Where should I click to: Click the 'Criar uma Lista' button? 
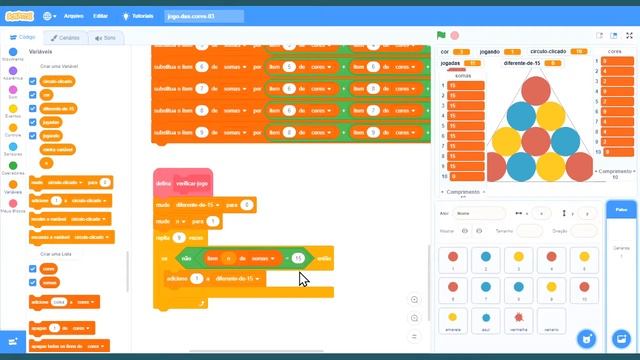pos(56,254)
